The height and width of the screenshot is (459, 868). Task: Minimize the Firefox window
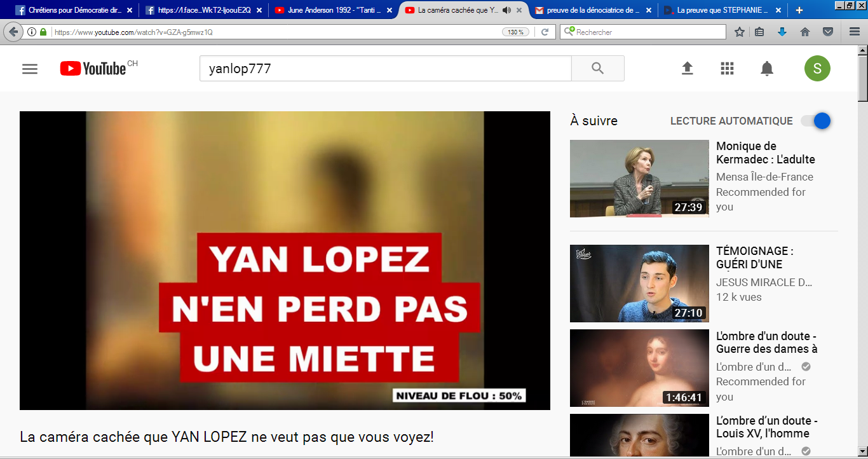coord(839,5)
